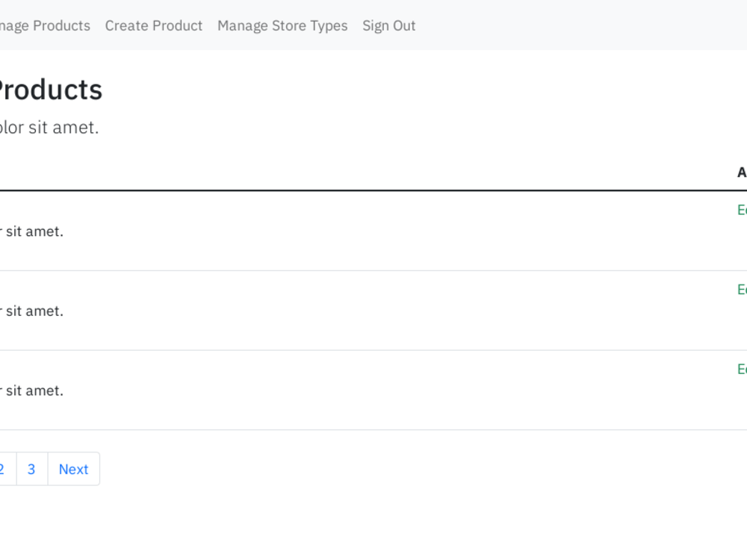Click Next to view the following page
The height and width of the screenshot is (560, 747).
point(73,469)
